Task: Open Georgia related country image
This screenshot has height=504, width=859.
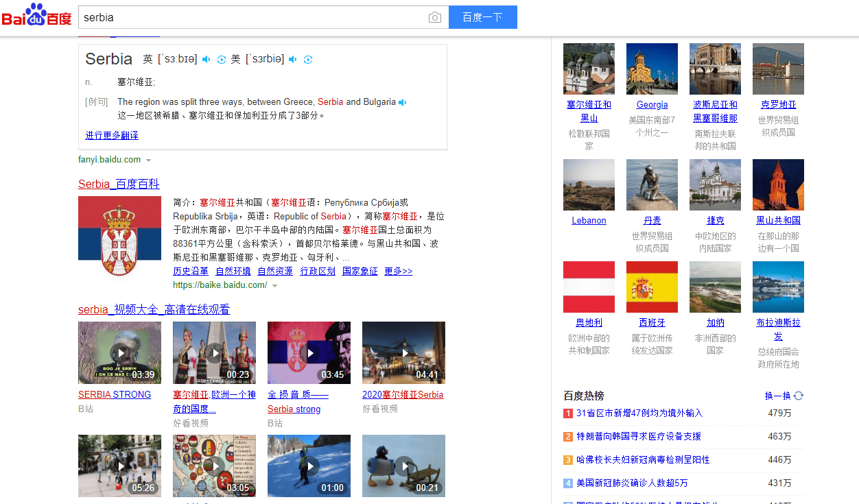Action: [652, 69]
